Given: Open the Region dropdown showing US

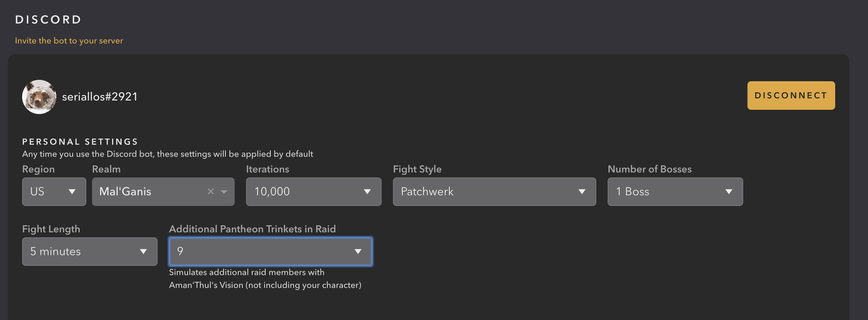Looking at the screenshot, I should [x=46, y=192].
